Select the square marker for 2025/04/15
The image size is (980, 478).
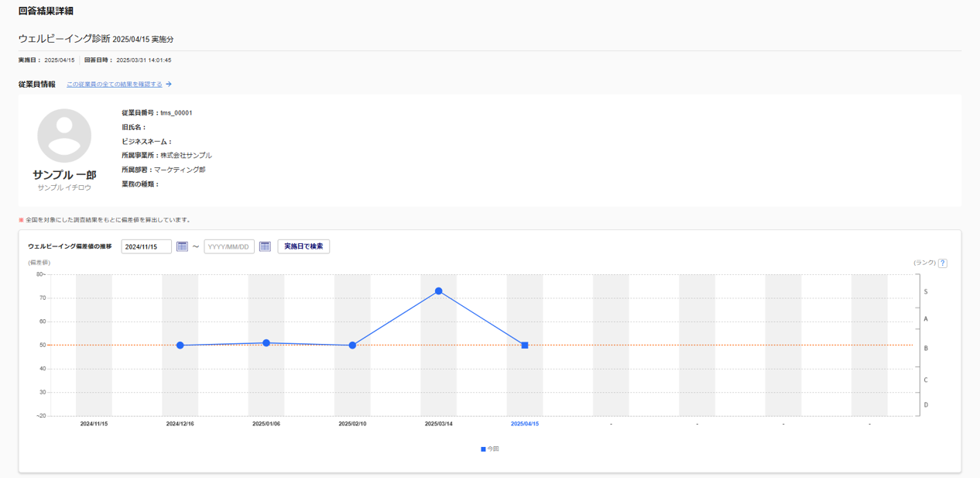[525, 346]
